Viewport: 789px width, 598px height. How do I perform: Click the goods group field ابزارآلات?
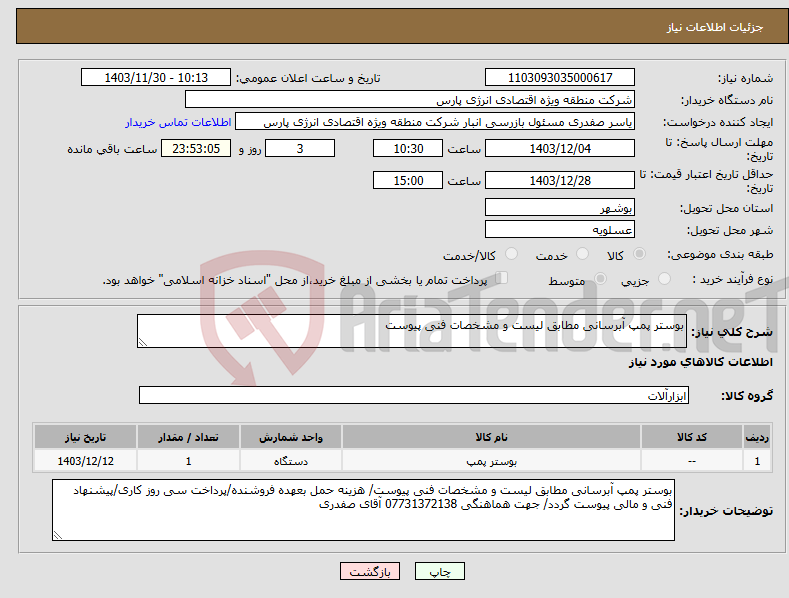414,395
